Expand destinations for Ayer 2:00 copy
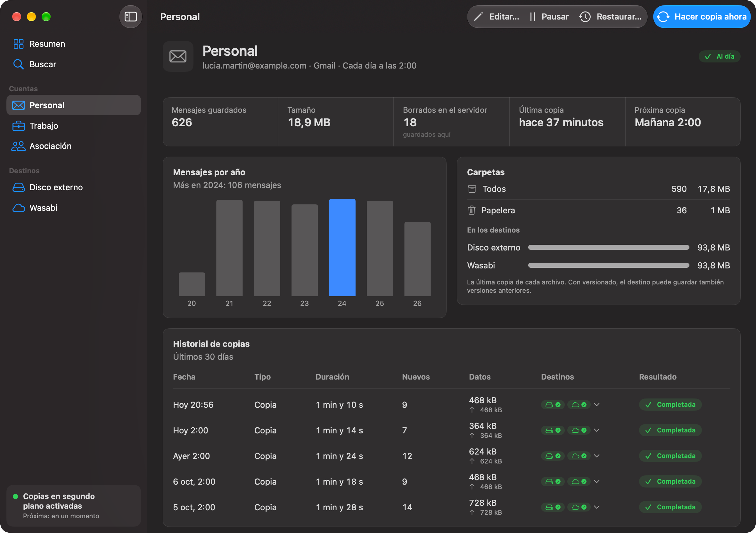The height and width of the screenshot is (533, 756). click(x=597, y=456)
